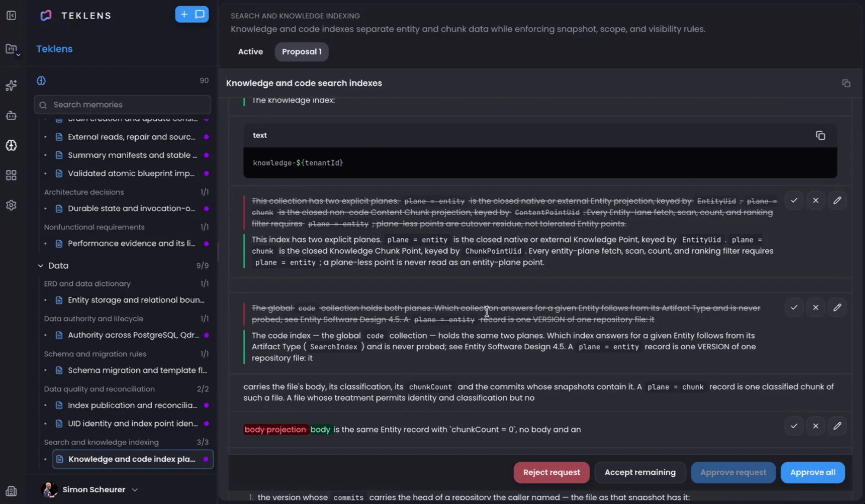Switch to the Active tab
865x504 pixels.
click(x=250, y=51)
